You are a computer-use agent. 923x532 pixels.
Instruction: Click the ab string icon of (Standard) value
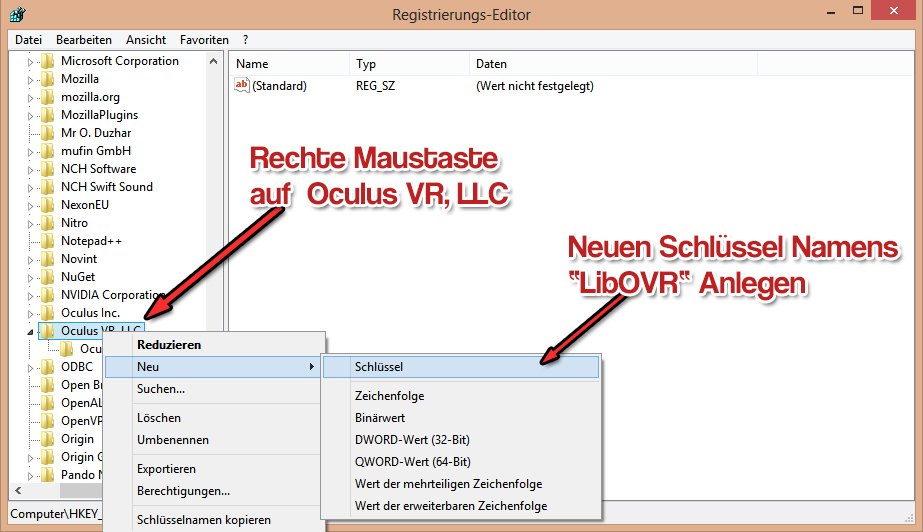[x=241, y=85]
